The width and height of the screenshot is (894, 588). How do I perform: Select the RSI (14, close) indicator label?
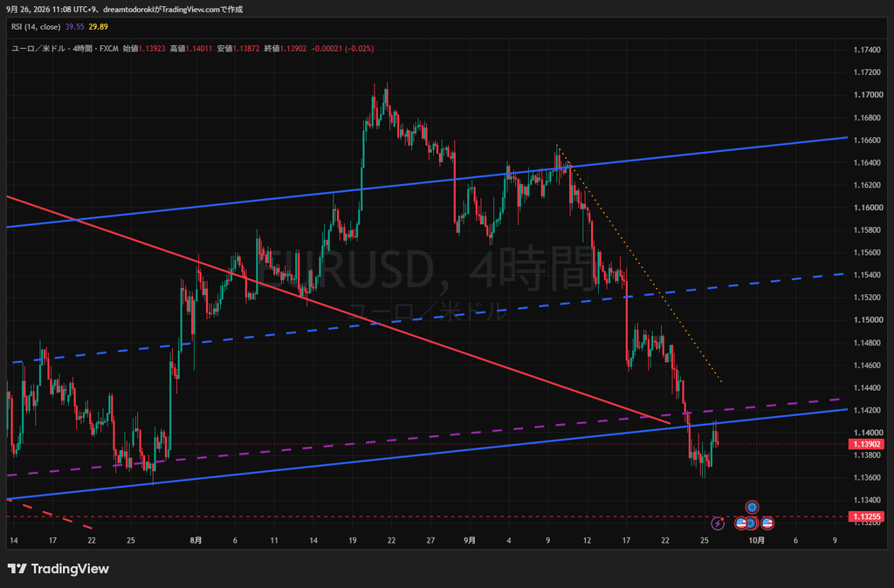[36, 27]
